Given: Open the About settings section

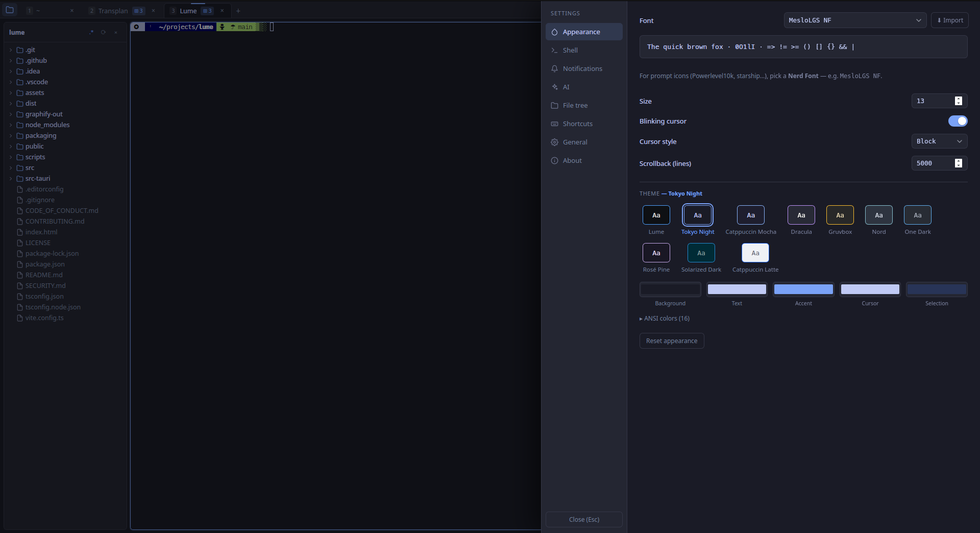Looking at the screenshot, I should pos(584,160).
